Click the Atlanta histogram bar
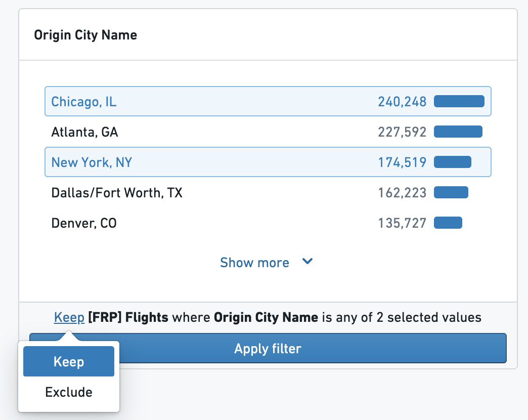Screen dimensions: 528x420 click(458, 132)
